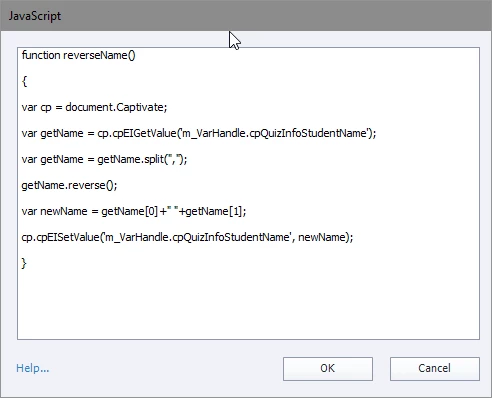The width and height of the screenshot is (492, 398).
Task: Click the cpEIGetValue line of code
Action: pyautogui.click(x=199, y=133)
